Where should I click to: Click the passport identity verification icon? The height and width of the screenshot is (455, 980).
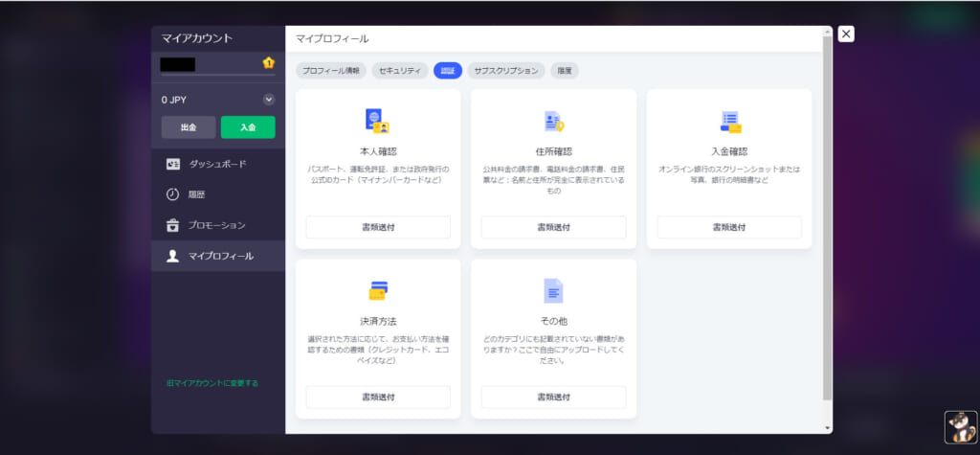(x=377, y=121)
